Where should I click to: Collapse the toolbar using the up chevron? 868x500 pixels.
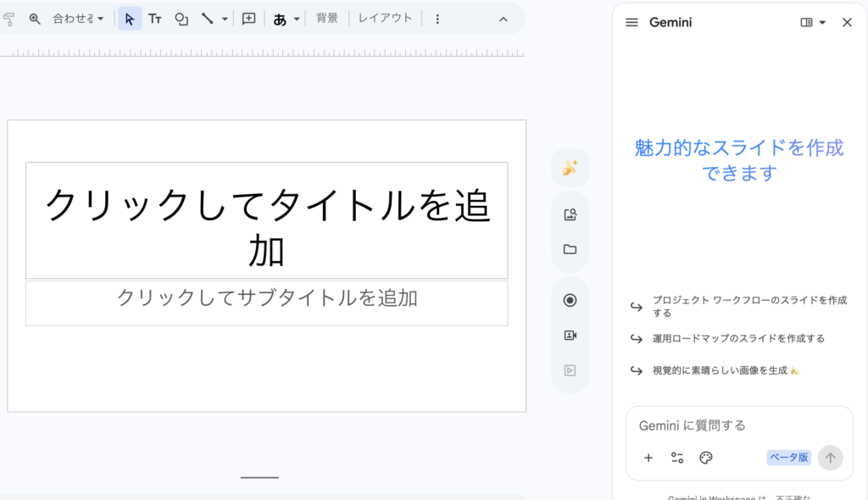tap(503, 19)
